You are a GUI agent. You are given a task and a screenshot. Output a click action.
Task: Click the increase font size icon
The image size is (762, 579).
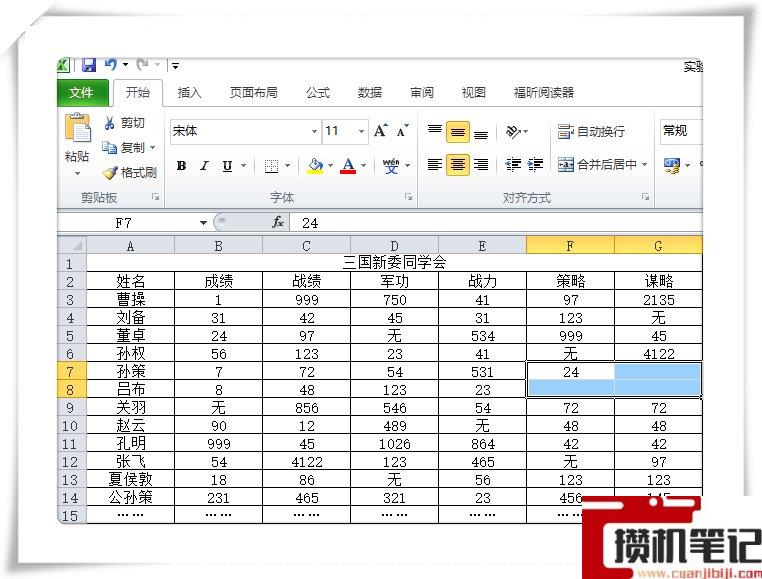point(381,130)
